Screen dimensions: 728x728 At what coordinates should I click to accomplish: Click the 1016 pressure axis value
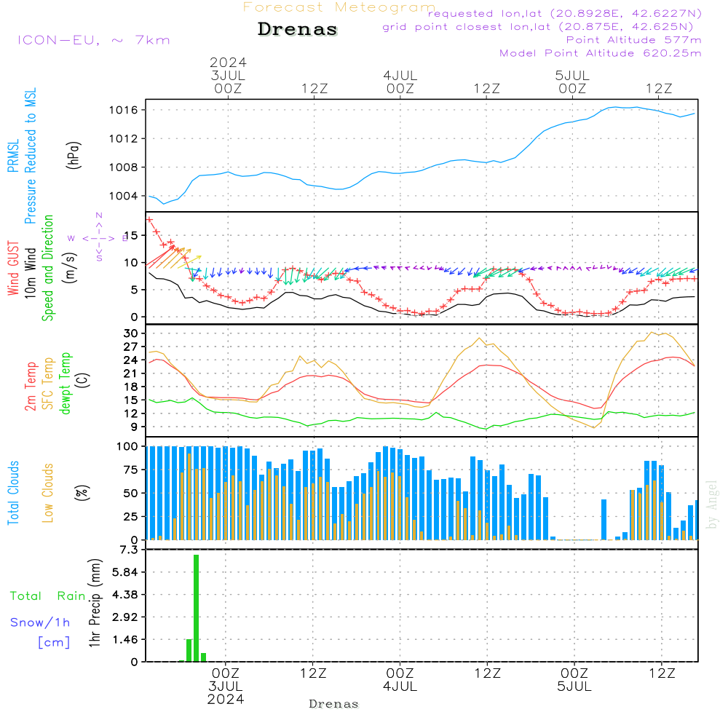tap(124, 110)
